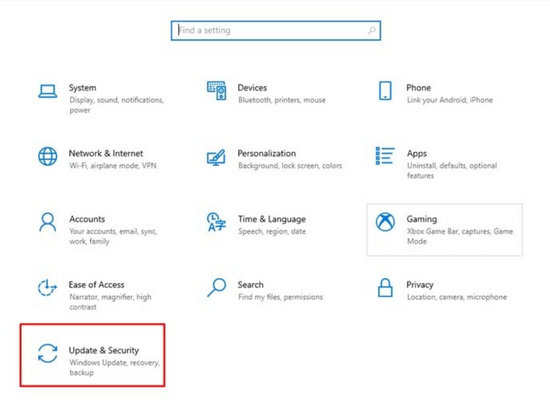This screenshot has width=550, height=400.
Task: Open the Apps list icon
Action: pos(385,156)
